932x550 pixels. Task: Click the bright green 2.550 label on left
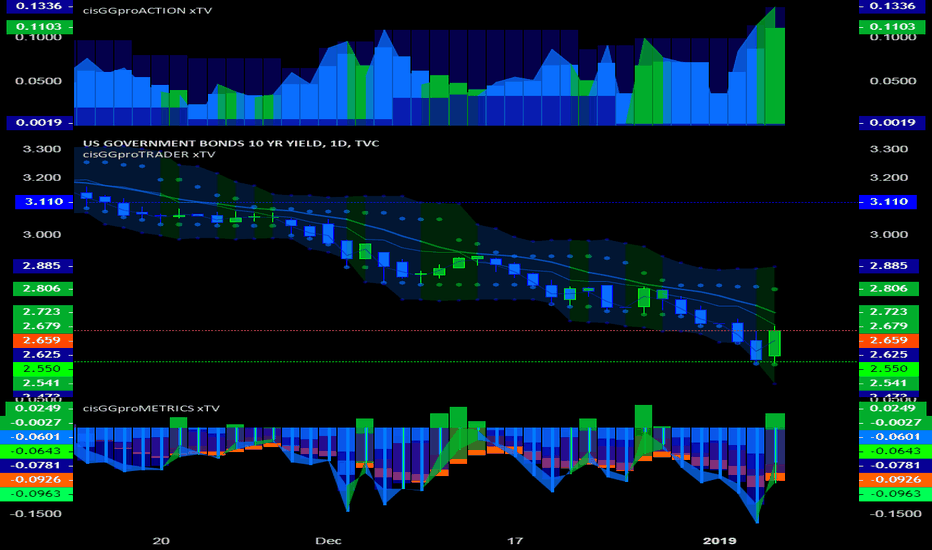pyautogui.click(x=43, y=369)
